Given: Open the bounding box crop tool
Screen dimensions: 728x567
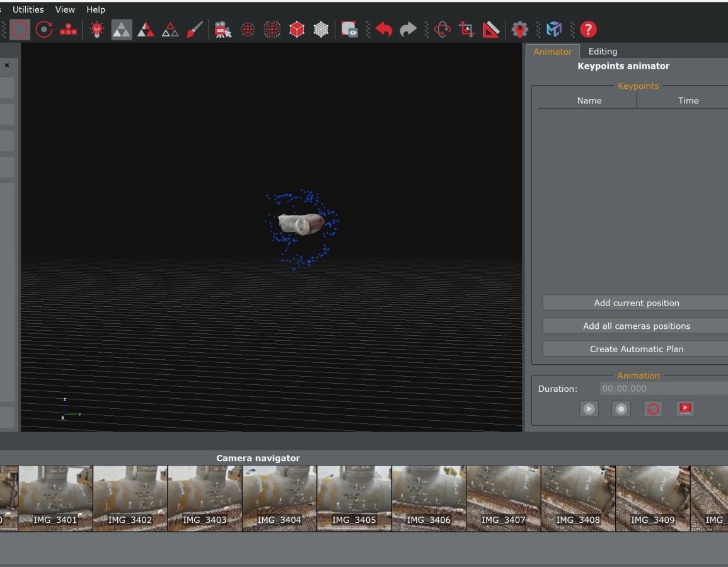Looking at the screenshot, I should [466, 30].
